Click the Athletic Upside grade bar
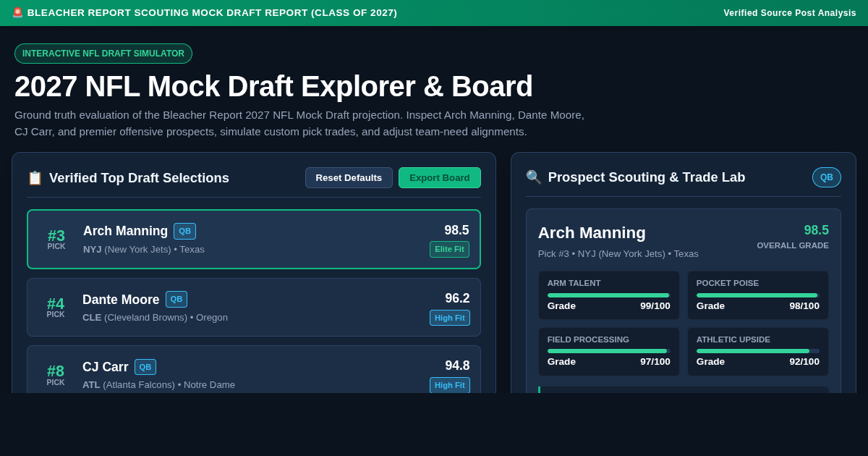868x456 pixels. coord(758,351)
